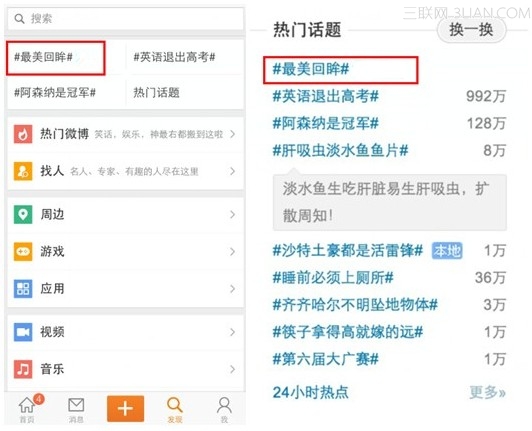
Task: Open the 视频 camera icon
Action: [x=23, y=332]
